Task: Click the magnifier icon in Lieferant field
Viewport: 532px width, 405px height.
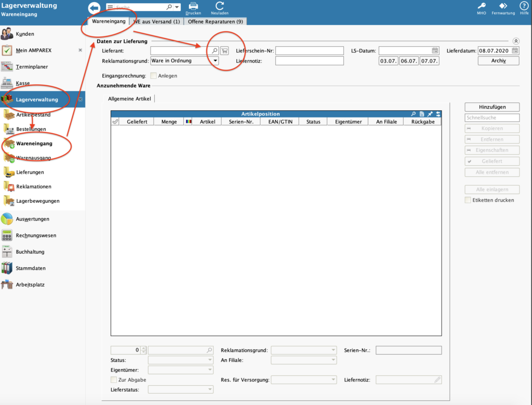Action: pos(215,50)
